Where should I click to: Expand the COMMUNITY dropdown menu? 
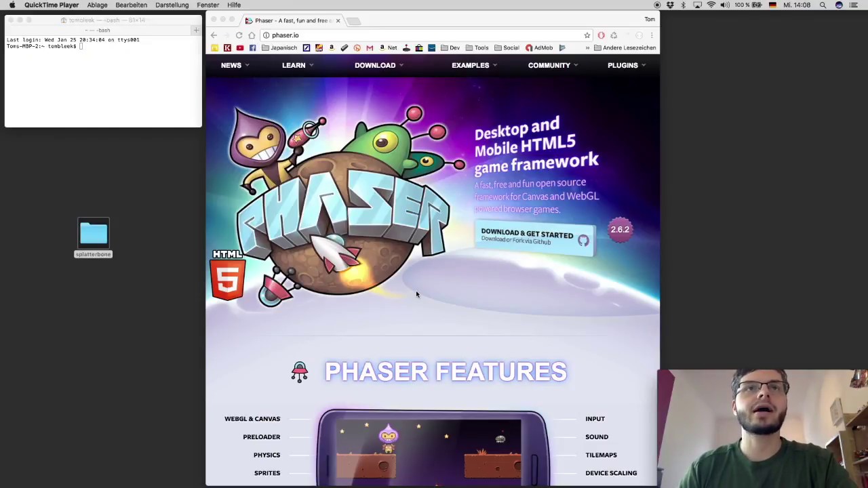[553, 65]
